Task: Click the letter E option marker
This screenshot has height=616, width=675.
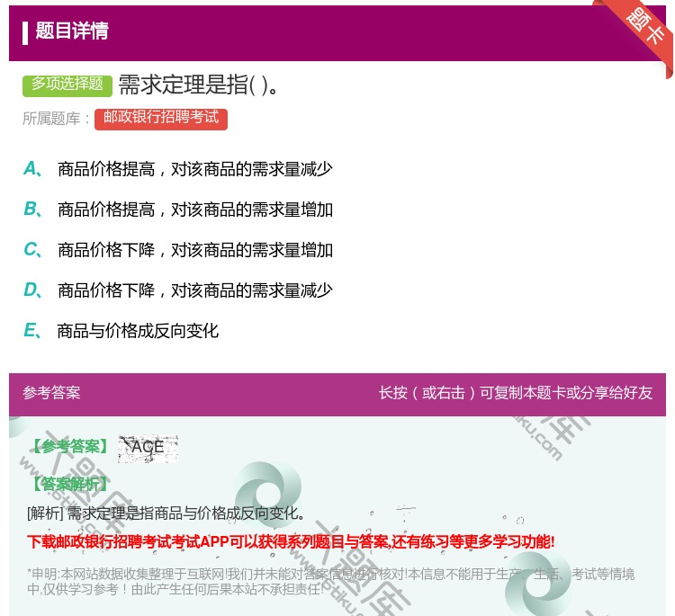Action: (x=31, y=331)
